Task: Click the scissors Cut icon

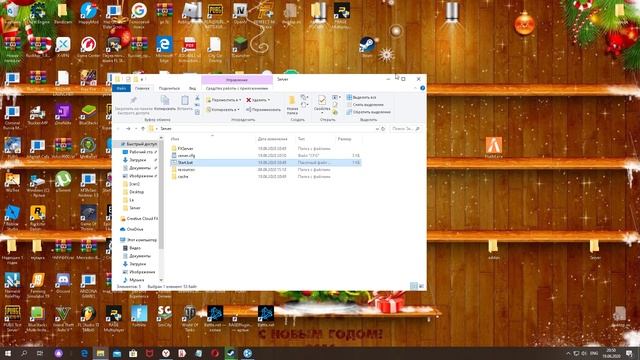Action: click(x=197, y=98)
